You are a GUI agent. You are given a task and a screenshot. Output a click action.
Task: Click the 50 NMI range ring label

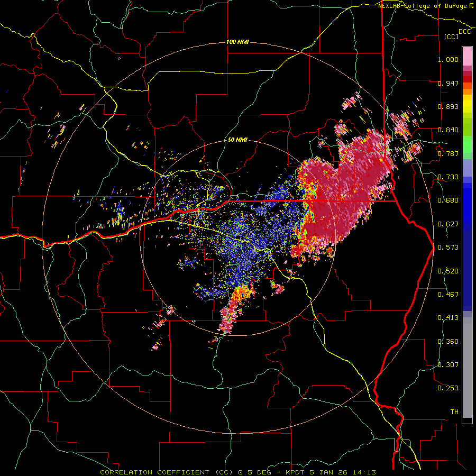(237, 140)
